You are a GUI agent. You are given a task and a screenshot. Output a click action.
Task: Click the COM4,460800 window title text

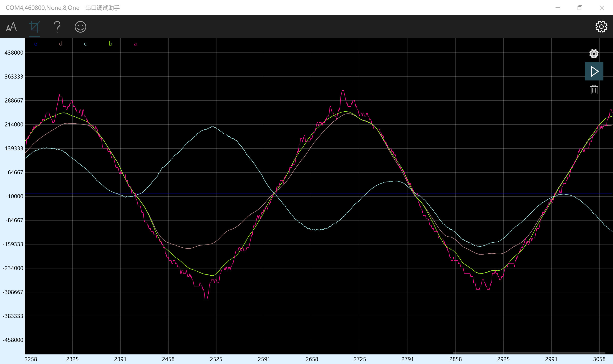click(63, 8)
